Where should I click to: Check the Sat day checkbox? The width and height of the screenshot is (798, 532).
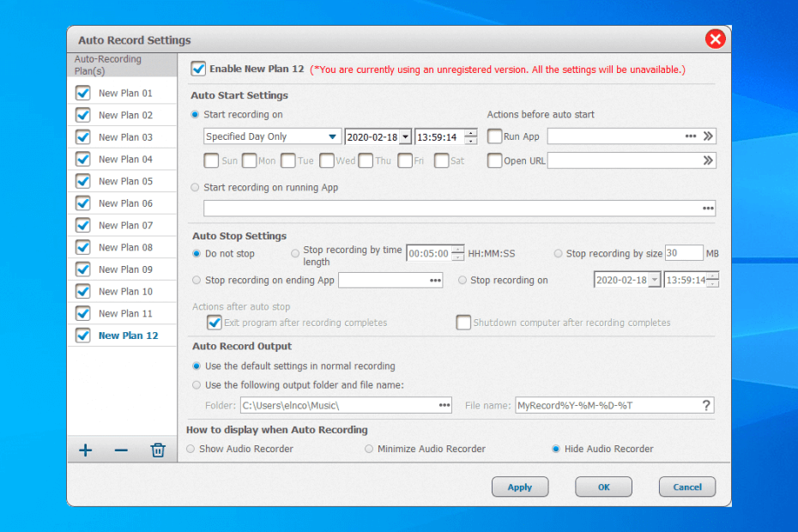[441, 160]
